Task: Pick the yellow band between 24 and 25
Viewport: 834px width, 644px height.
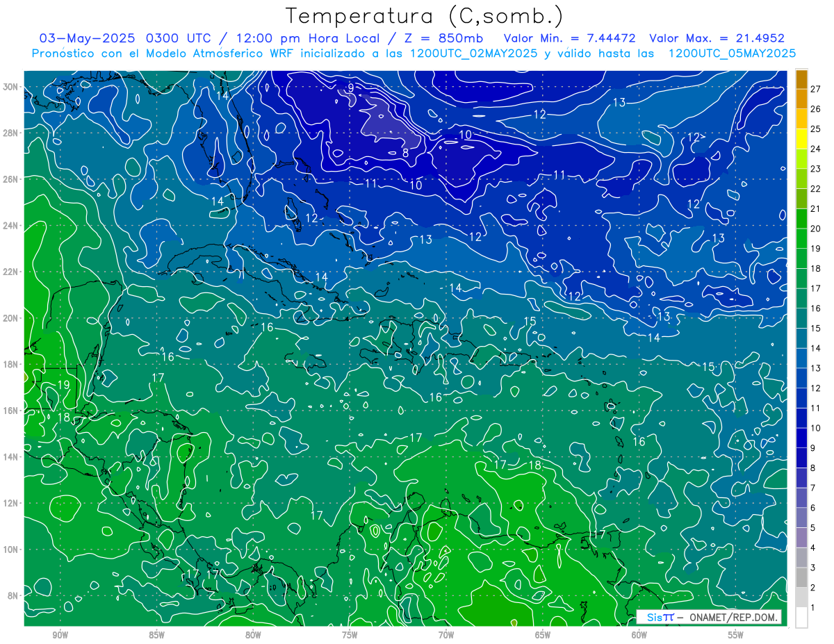Action: tap(801, 139)
